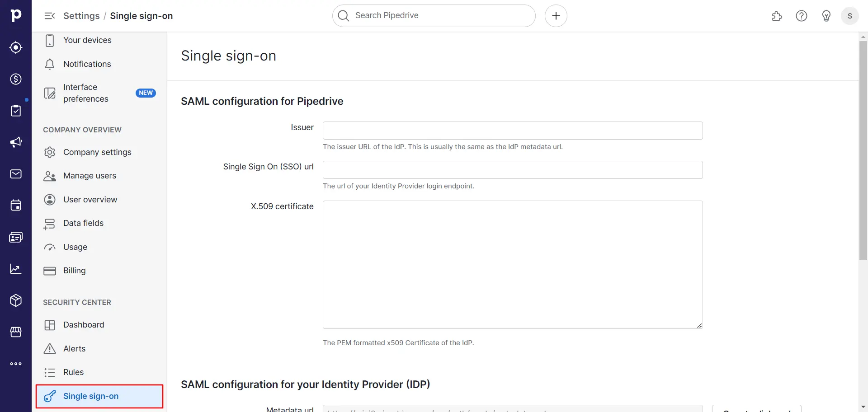Open Marketplace store icon in sidebar
868x412 pixels.
click(16, 332)
